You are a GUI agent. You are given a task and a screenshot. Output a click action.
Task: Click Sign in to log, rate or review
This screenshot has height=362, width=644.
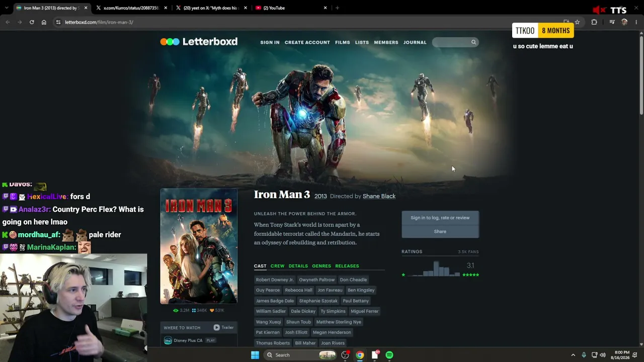tap(440, 218)
